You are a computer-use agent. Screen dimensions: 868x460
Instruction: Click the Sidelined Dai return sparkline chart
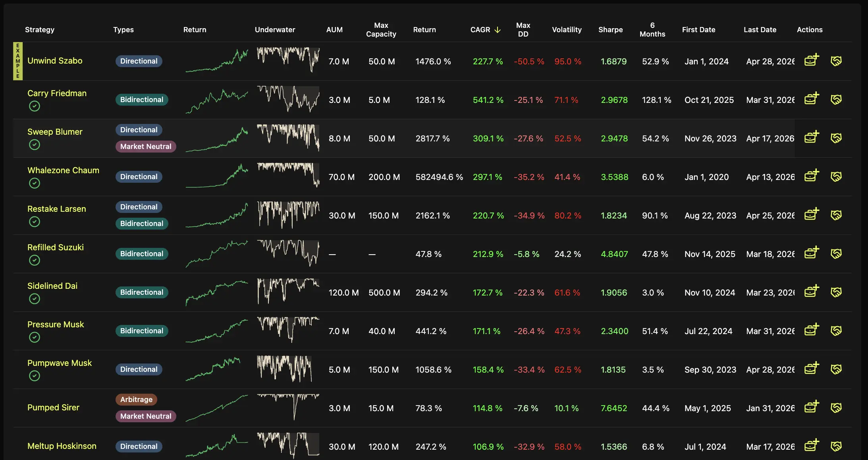tap(217, 292)
